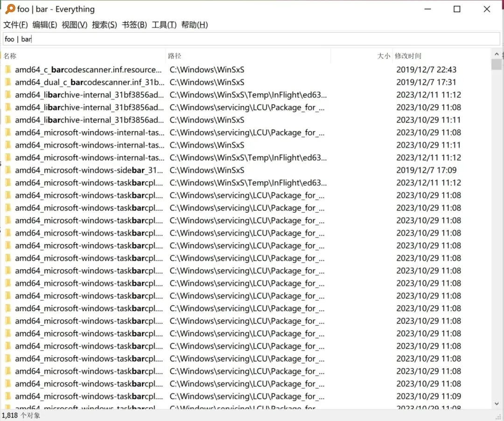504x421 pixels.
Task: Select internal-tas name in 2023/10/29 11:08 row
Action: point(90,133)
